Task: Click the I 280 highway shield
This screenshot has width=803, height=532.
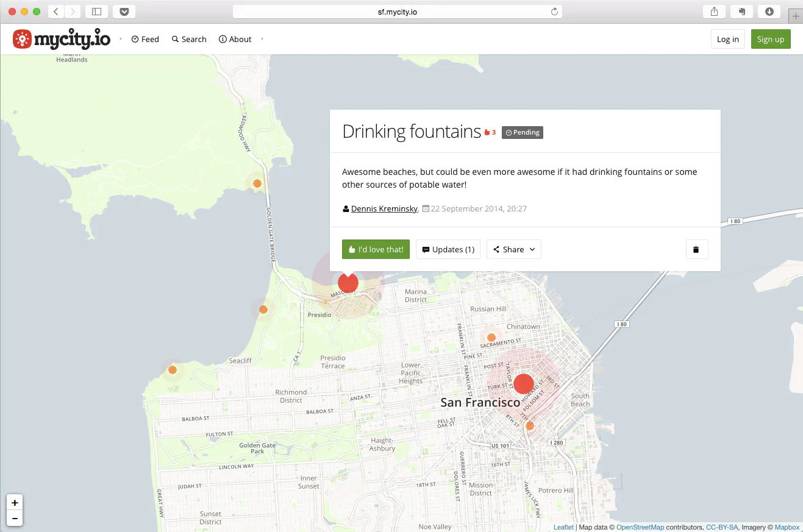Action: coord(556,442)
